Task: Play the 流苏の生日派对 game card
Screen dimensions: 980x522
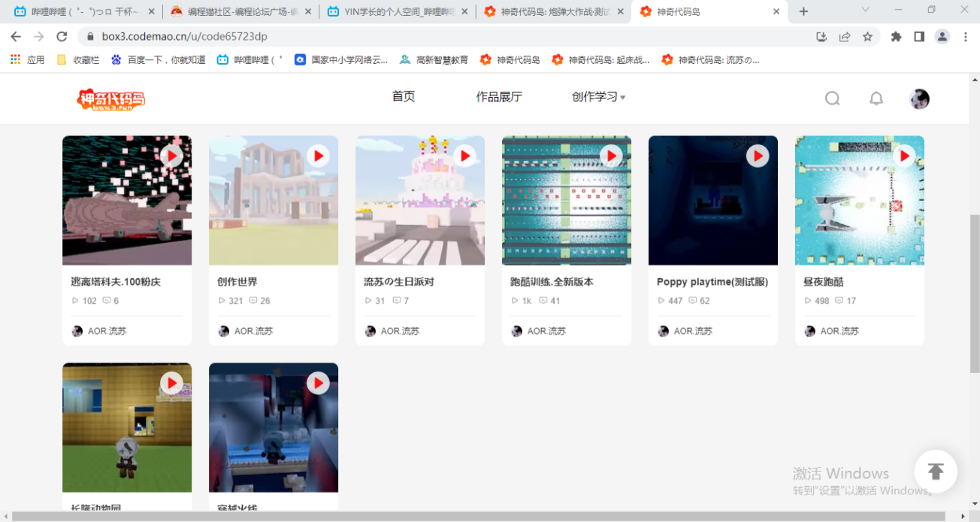Action: 465,156
